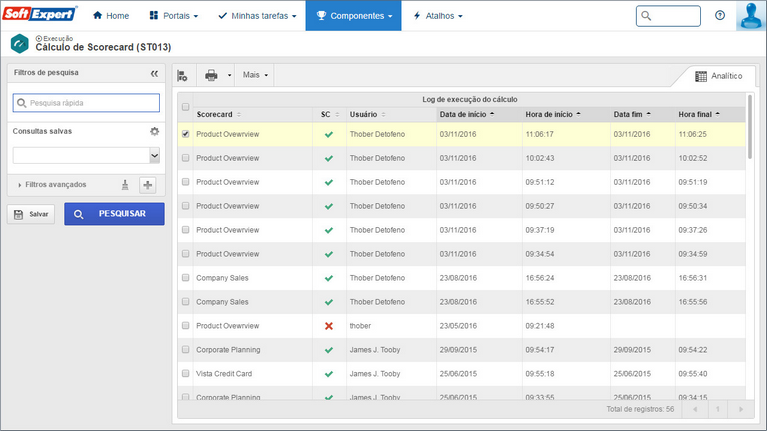Click 'Vista Credit Card' scorecard name

point(224,374)
